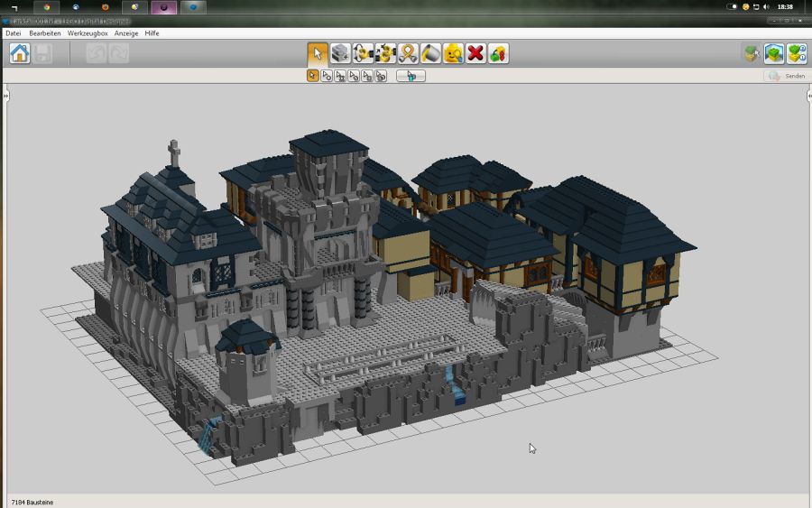The width and height of the screenshot is (812, 508).
Task: Open the Datei menu
Action: point(14,33)
